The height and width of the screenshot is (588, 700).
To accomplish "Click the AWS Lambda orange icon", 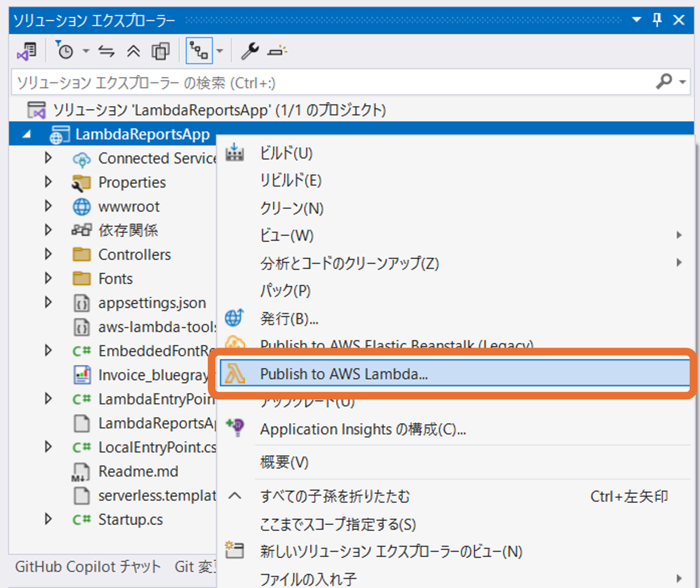I will 235,374.
